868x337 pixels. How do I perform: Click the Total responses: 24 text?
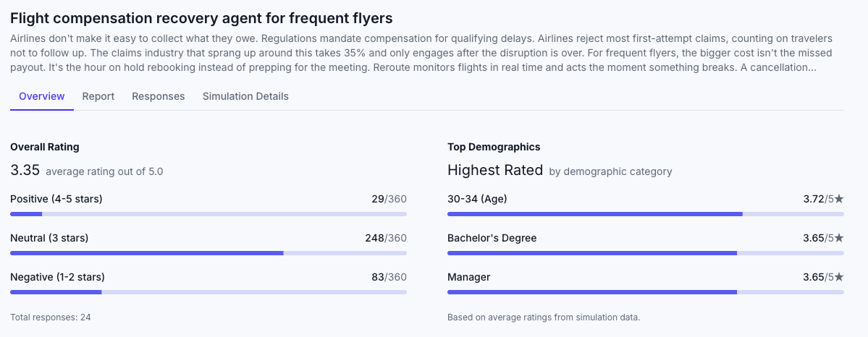[51, 317]
